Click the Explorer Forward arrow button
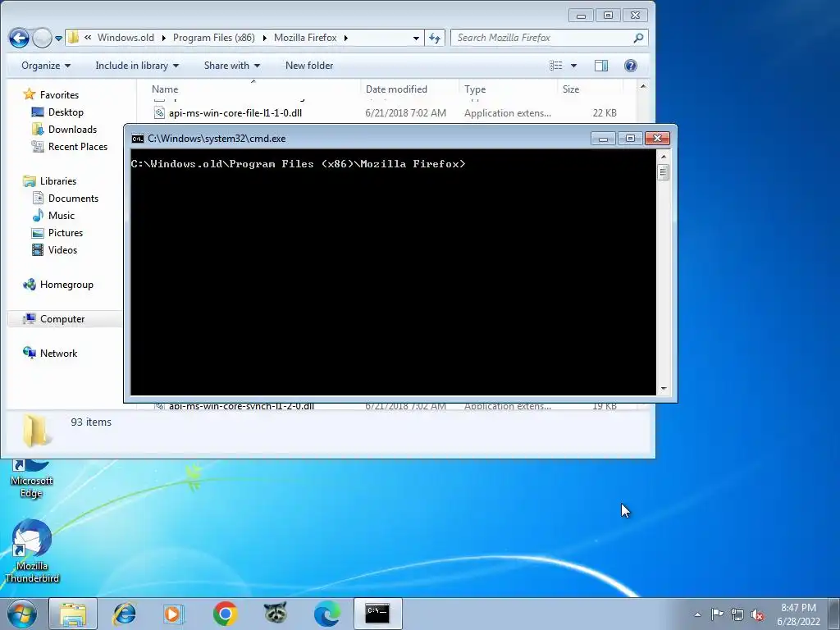 pos(42,38)
